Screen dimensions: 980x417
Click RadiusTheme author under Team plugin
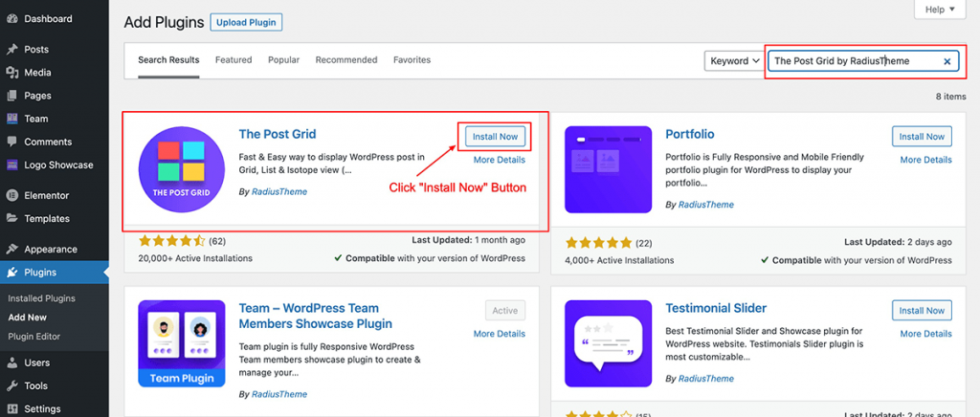click(x=279, y=395)
